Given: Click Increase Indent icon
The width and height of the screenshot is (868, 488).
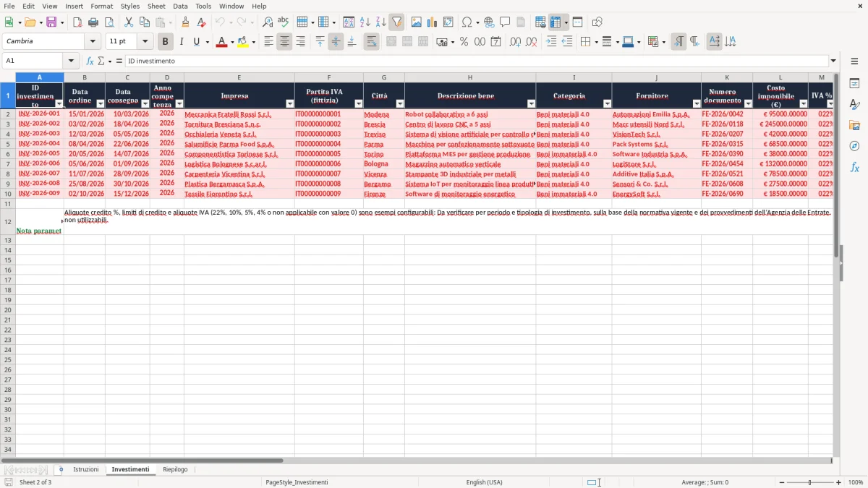Looking at the screenshot, I should point(551,42).
